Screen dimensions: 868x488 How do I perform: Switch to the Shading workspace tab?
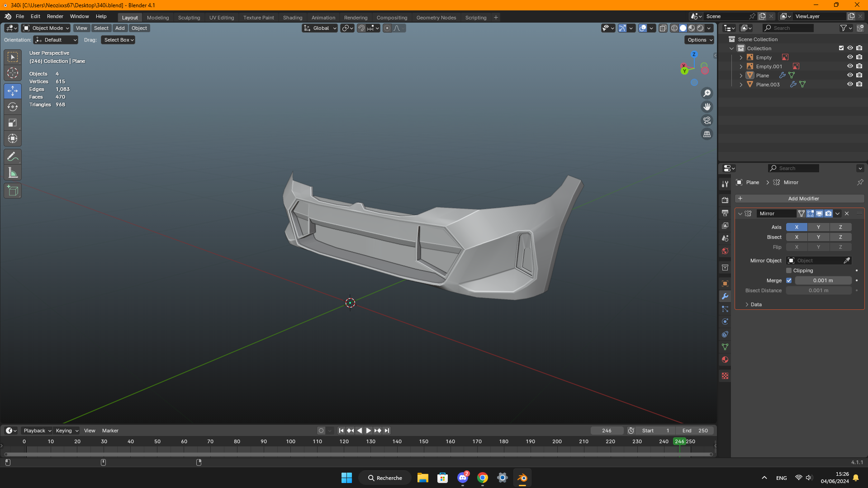[x=293, y=18]
